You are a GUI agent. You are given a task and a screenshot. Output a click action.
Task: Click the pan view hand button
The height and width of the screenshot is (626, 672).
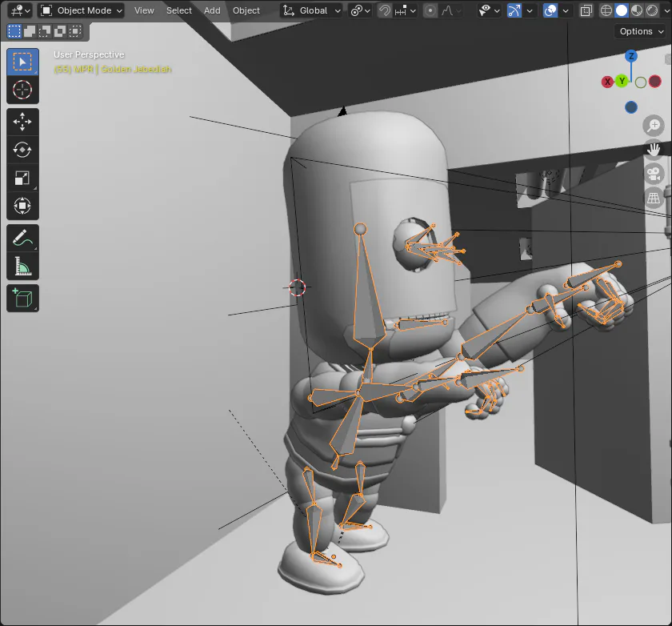654,150
